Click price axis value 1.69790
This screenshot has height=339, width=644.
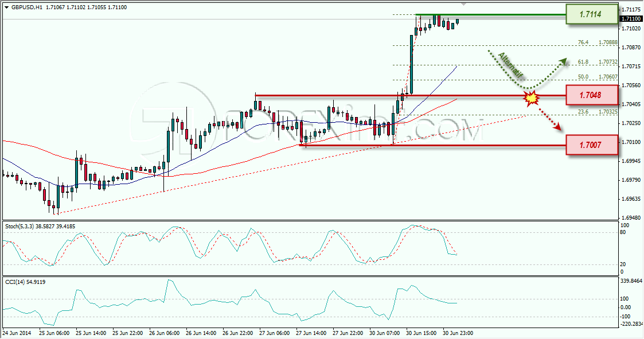(x=632, y=180)
